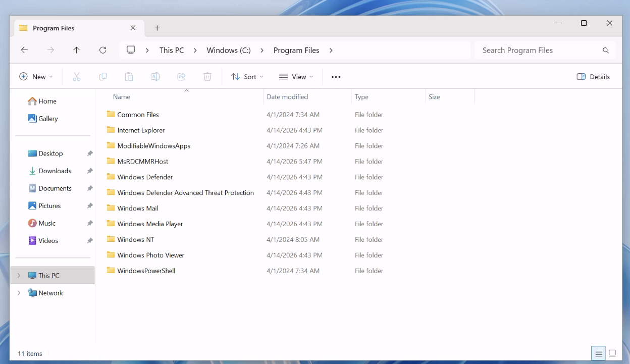630x364 pixels.
Task: Select MsRDCMMRHost folder name
Action: pos(143,162)
